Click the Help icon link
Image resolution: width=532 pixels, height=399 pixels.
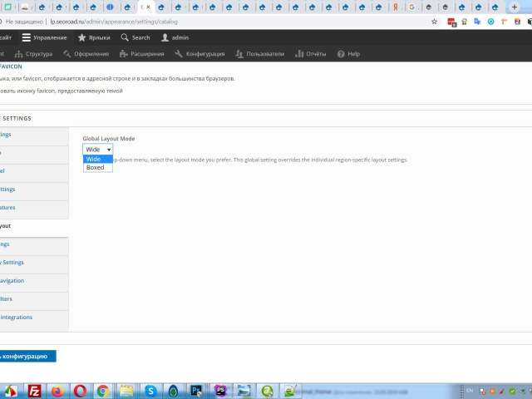[348, 54]
